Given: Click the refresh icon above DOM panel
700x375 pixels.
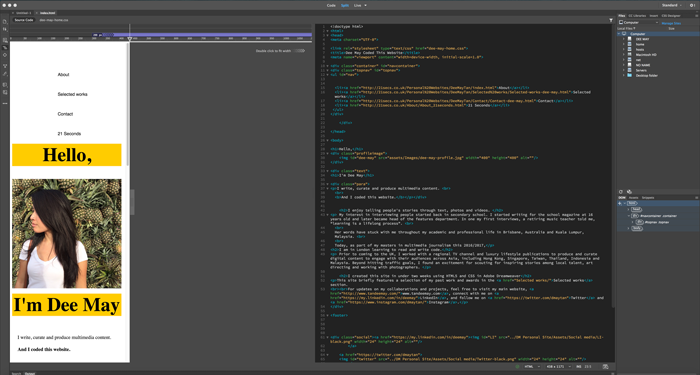Looking at the screenshot, I should click(621, 192).
